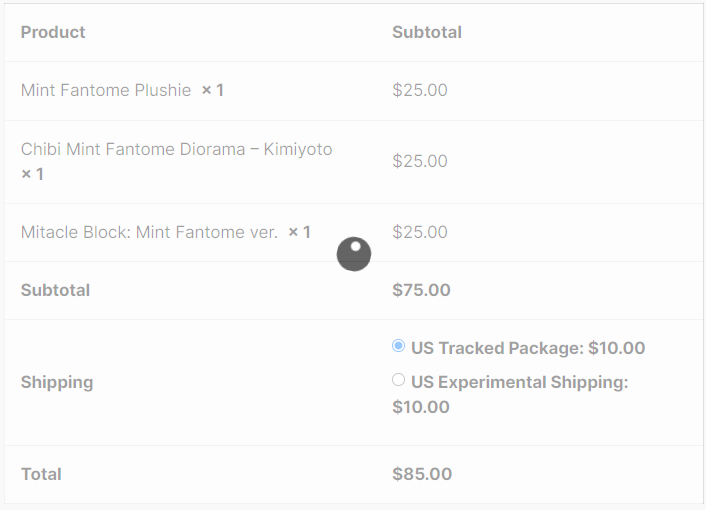Click the bold Subtotal row label

point(55,290)
